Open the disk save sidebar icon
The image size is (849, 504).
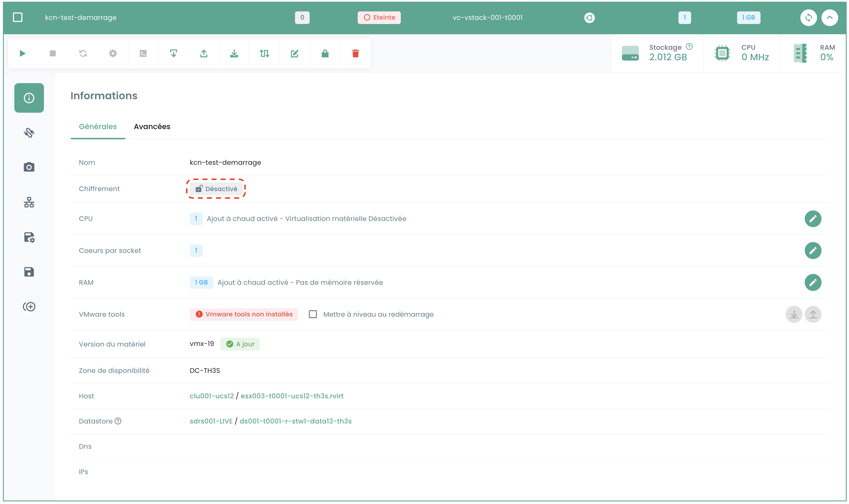29,272
